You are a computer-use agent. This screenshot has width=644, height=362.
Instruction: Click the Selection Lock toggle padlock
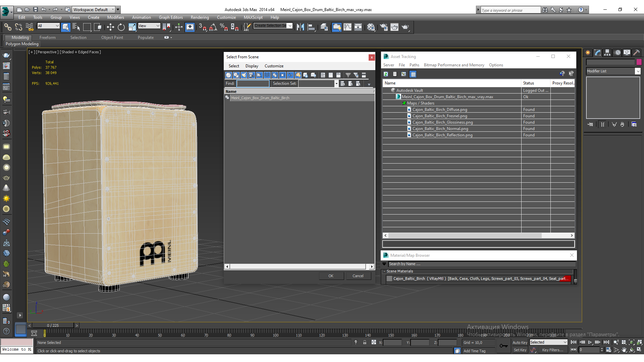coord(365,342)
